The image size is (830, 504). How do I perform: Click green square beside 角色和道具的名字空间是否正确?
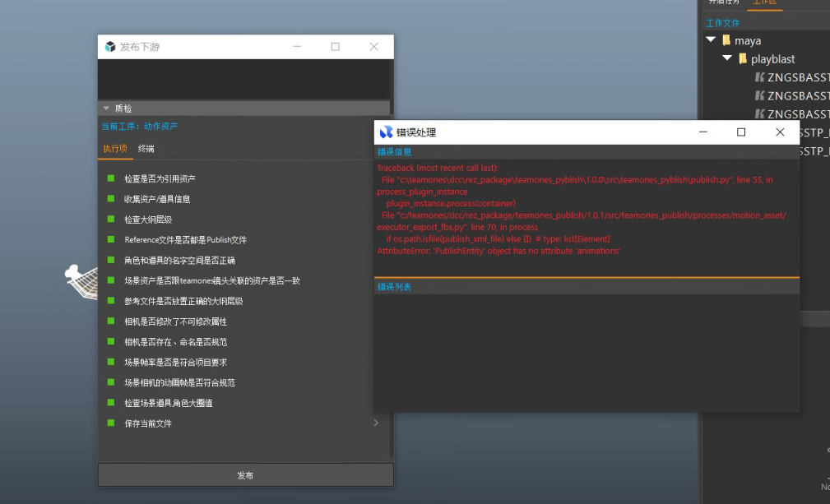pyautogui.click(x=110, y=260)
